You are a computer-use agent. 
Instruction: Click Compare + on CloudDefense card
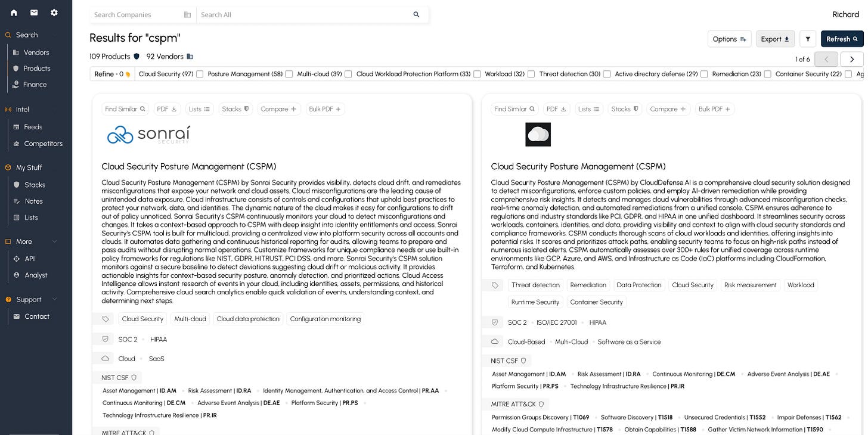coord(668,109)
